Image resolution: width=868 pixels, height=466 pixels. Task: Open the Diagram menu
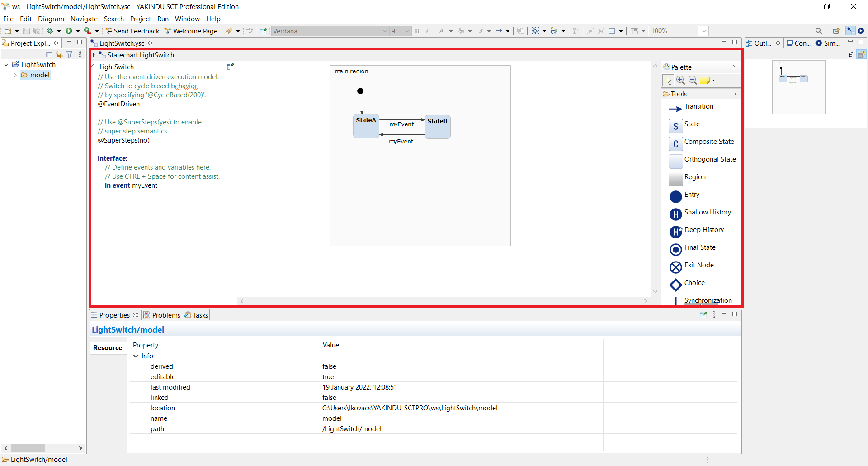(51, 19)
